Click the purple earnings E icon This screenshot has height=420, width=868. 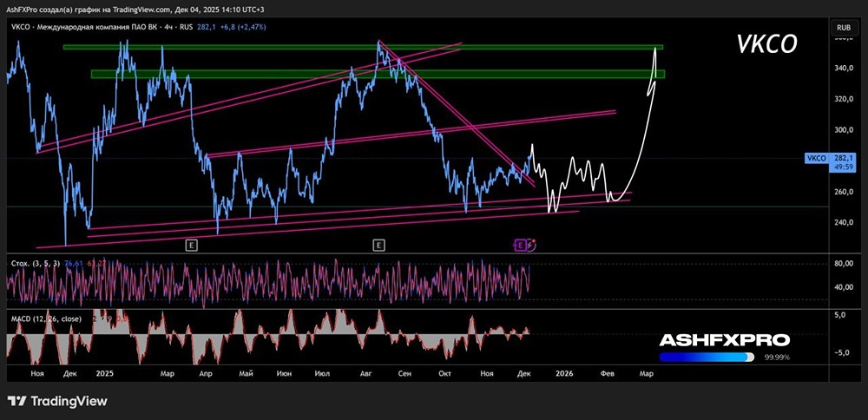(520, 245)
